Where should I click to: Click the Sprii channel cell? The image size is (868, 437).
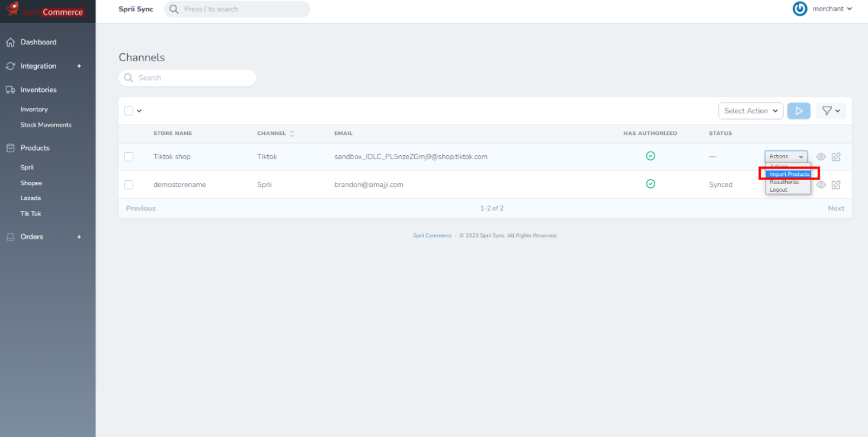(264, 185)
